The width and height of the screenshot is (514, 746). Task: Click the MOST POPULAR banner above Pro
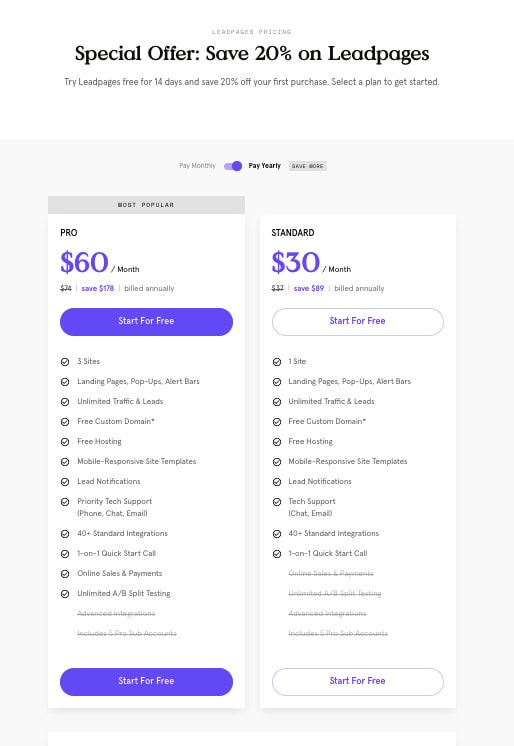click(146, 205)
